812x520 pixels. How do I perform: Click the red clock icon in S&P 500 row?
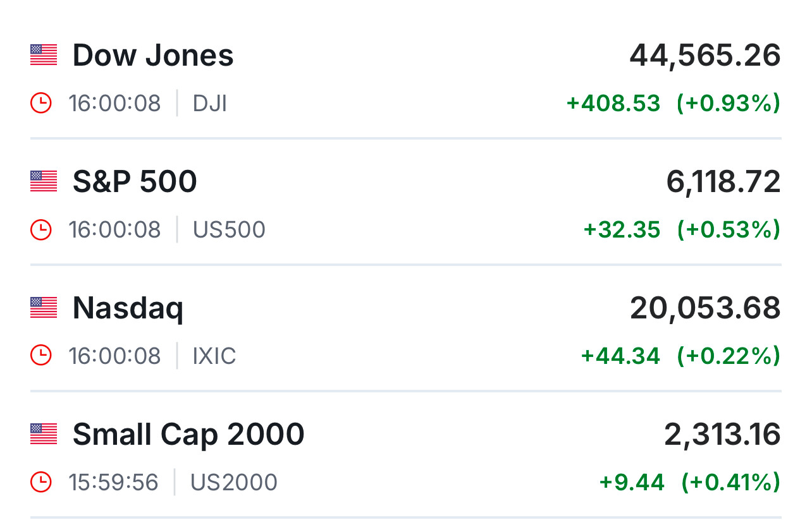(41, 229)
